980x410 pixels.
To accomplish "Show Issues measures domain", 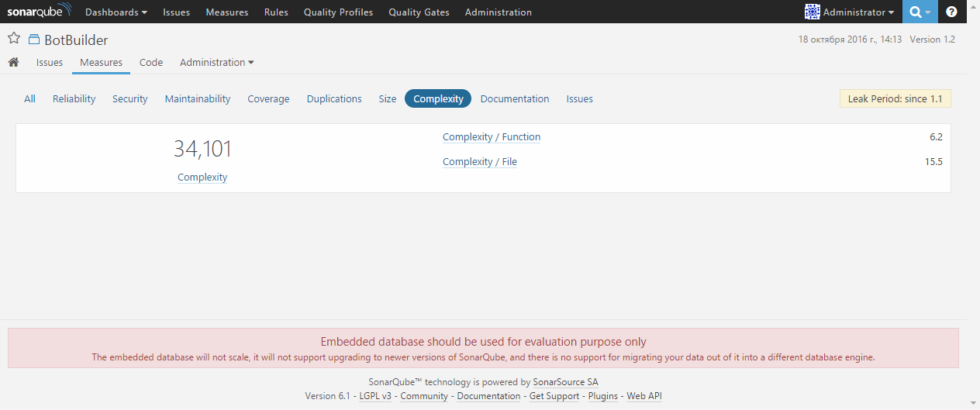I will (580, 98).
